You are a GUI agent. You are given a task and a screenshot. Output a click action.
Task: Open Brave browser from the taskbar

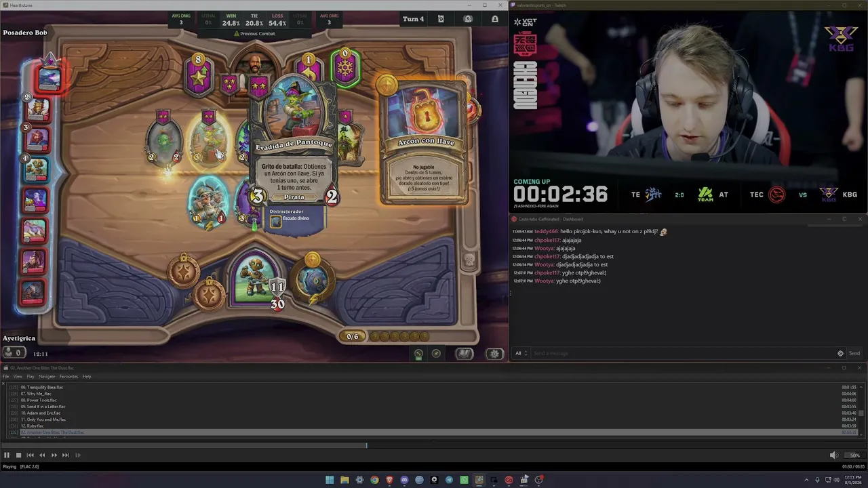click(389, 480)
